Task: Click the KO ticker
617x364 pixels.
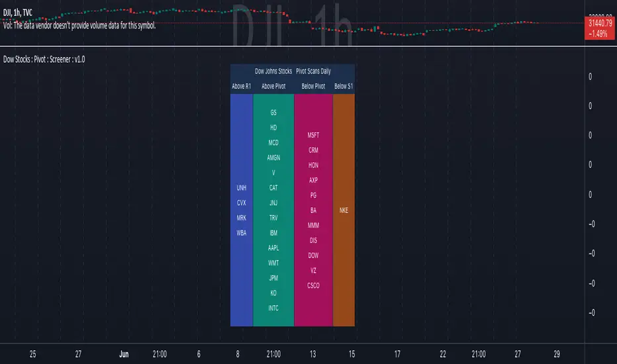Action: (x=273, y=293)
